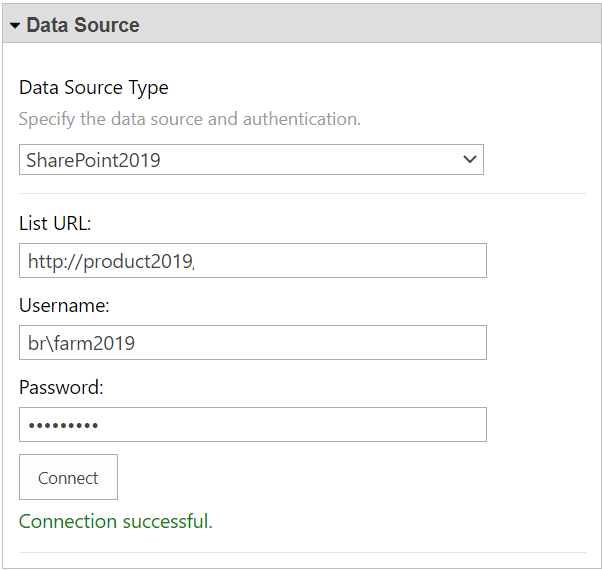Click the Username label
The height and width of the screenshot is (570, 602).
[64, 305]
